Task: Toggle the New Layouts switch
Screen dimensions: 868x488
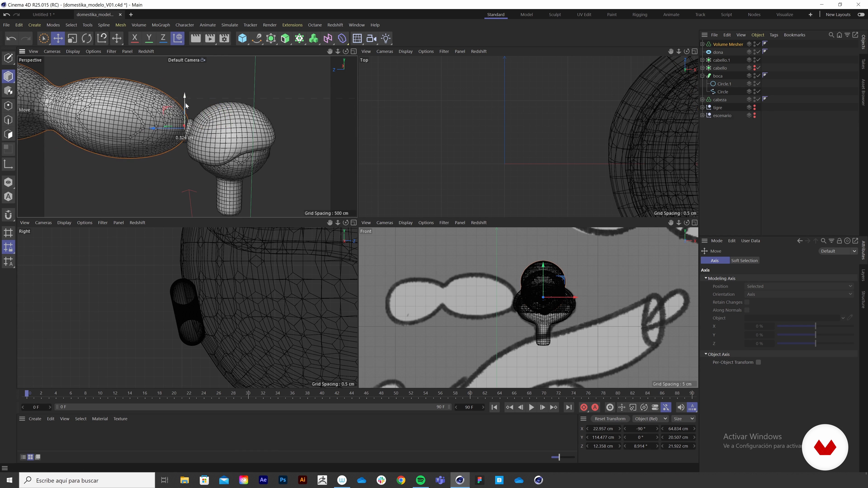Action: point(861,14)
